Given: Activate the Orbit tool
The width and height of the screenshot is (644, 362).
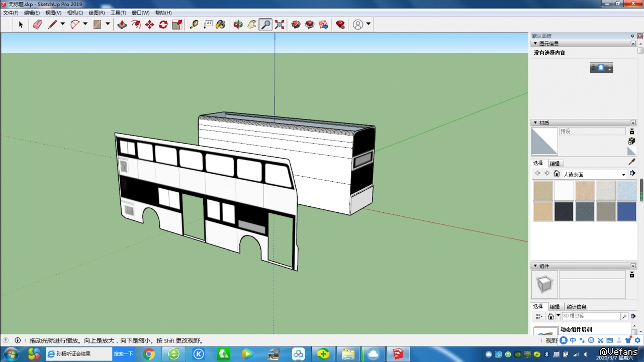Looking at the screenshot, I should tap(238, 25).
